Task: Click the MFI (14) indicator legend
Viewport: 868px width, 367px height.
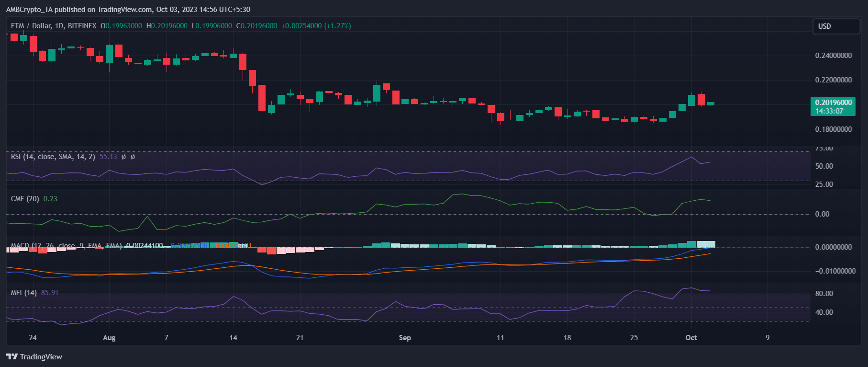Action: pos(24,293)
